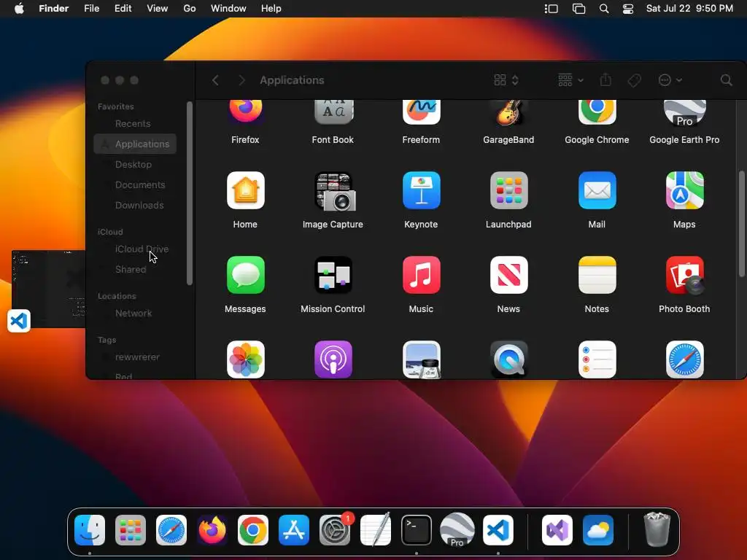Select Safari compass icon in Finder window
This screenshot has width=747, height=560.
tap(684, 359)
